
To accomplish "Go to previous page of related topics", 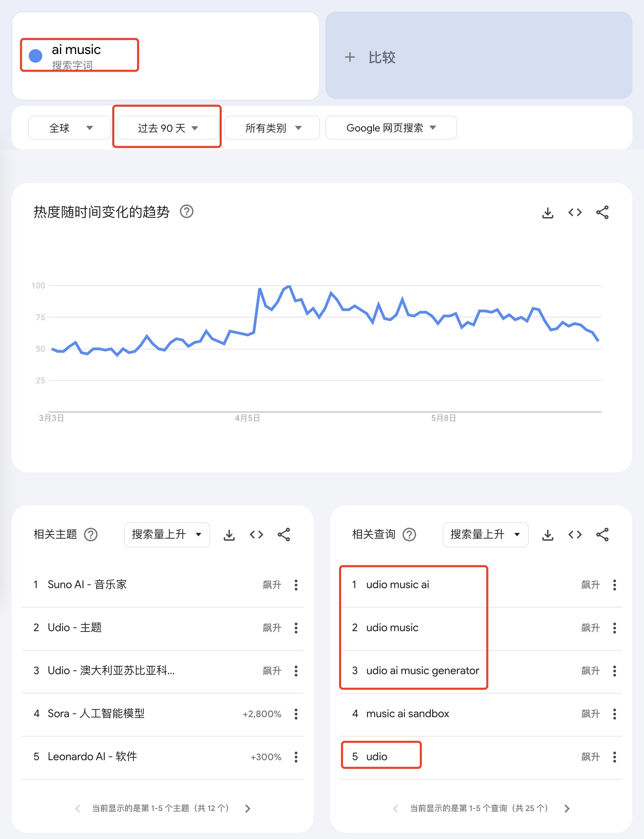I will tap(78, 809).
